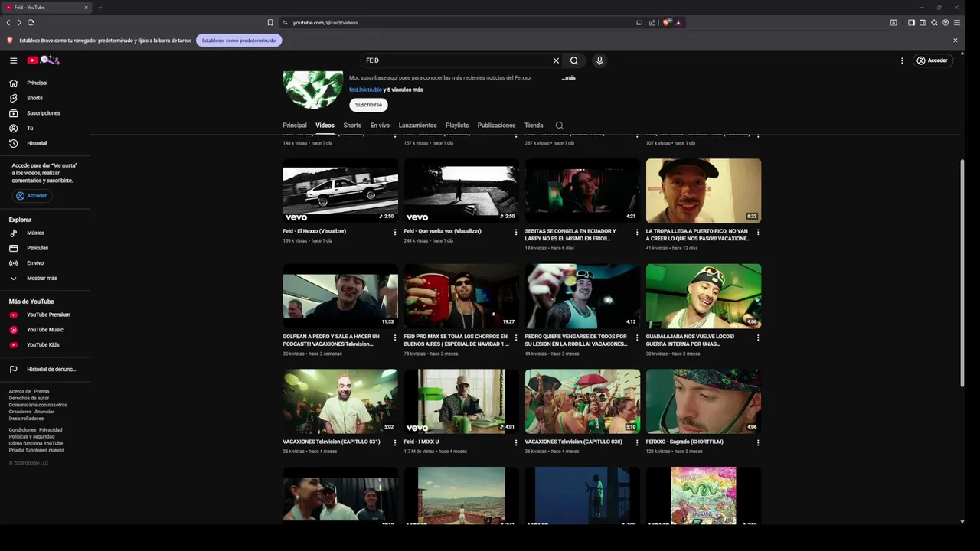Screen dimensions: 980x551
Task: Open options for FEID PRO MAX video
Action: [x=516, y=337]
